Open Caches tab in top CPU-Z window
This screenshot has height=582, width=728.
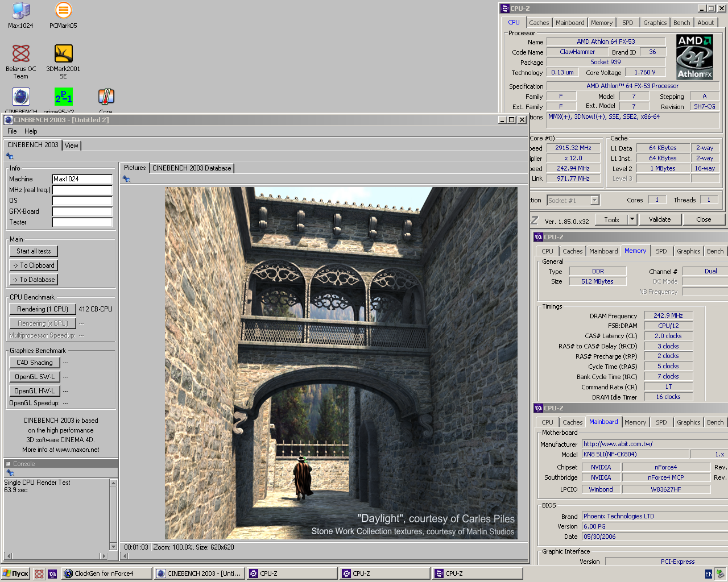pos(539,23)
